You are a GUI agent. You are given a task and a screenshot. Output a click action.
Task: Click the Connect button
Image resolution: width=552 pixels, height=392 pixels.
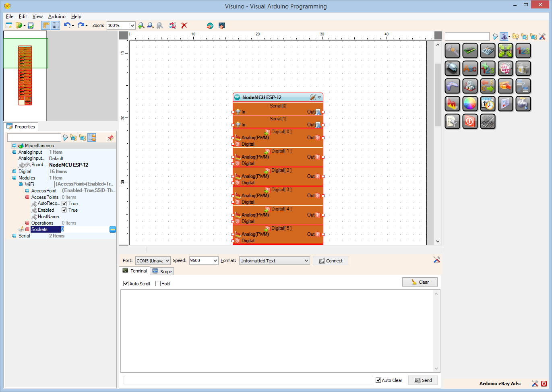(331, 261)
